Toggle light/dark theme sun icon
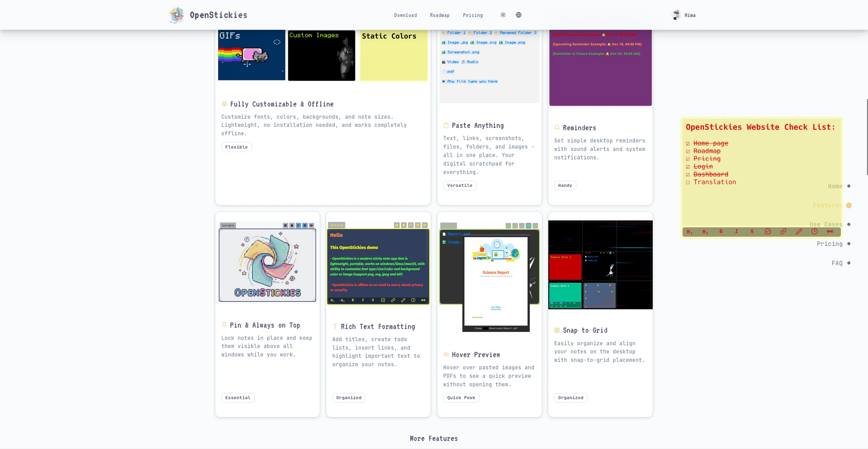 point(503,15)
